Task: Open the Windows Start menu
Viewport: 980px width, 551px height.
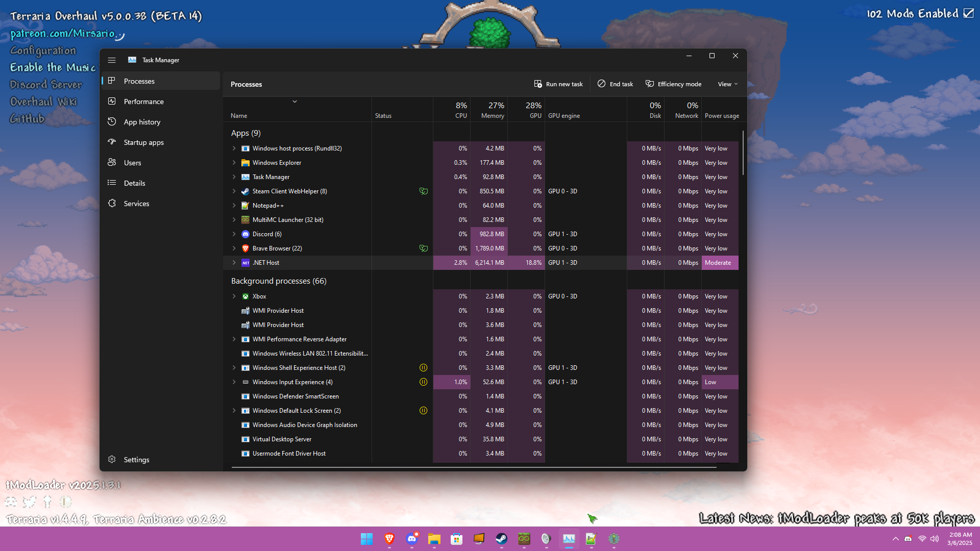Action: [x=366, y=539]
